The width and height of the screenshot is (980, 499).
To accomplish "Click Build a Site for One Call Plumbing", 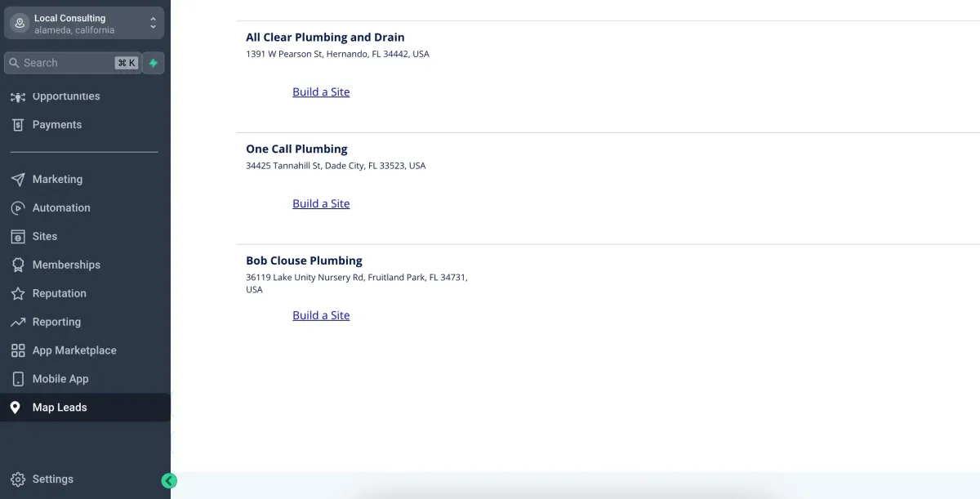I will 321,204.
